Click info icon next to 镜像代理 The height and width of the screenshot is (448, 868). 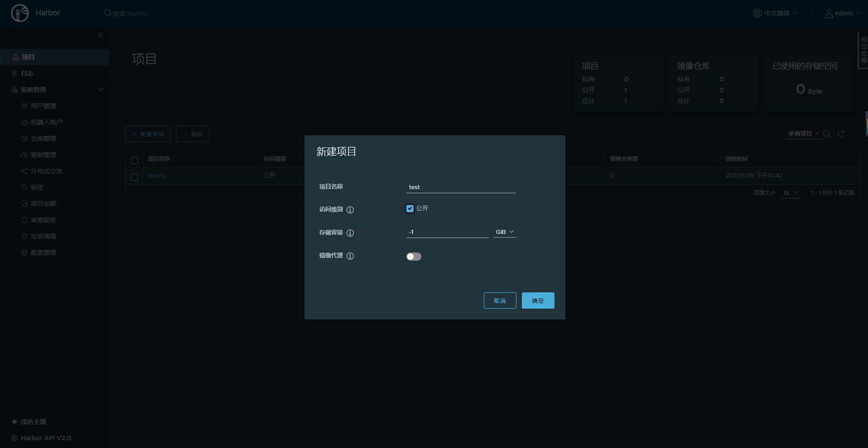[350, 256]
